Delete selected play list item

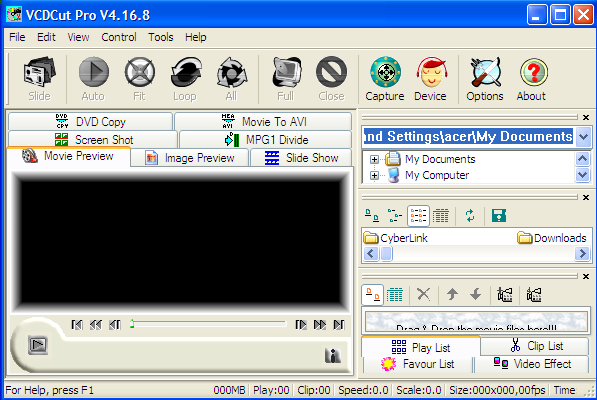(x=423, y=295)
